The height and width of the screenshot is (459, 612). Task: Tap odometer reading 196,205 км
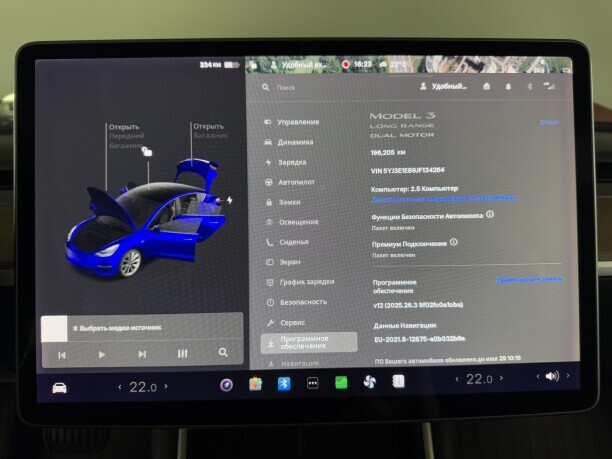click(x=388, y=152)
